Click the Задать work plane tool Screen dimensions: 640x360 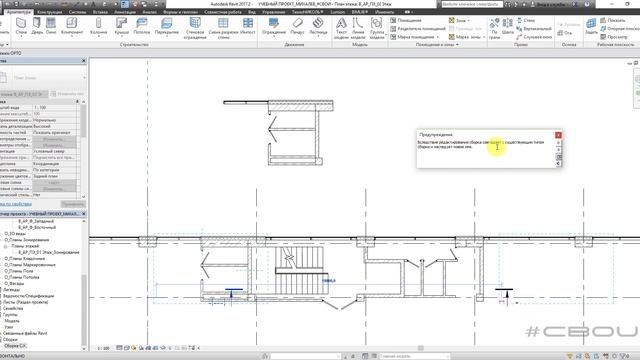click(x=591, y=27)
